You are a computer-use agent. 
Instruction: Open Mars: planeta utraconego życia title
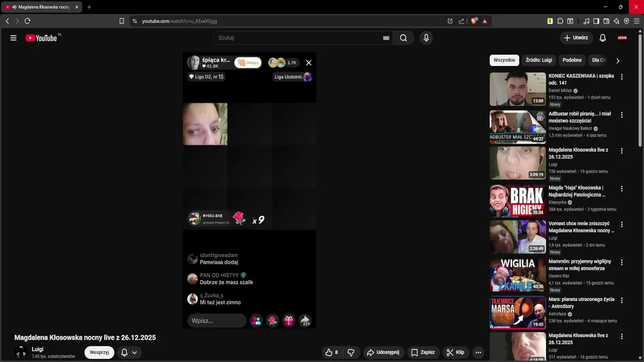[x=581, y=303]
